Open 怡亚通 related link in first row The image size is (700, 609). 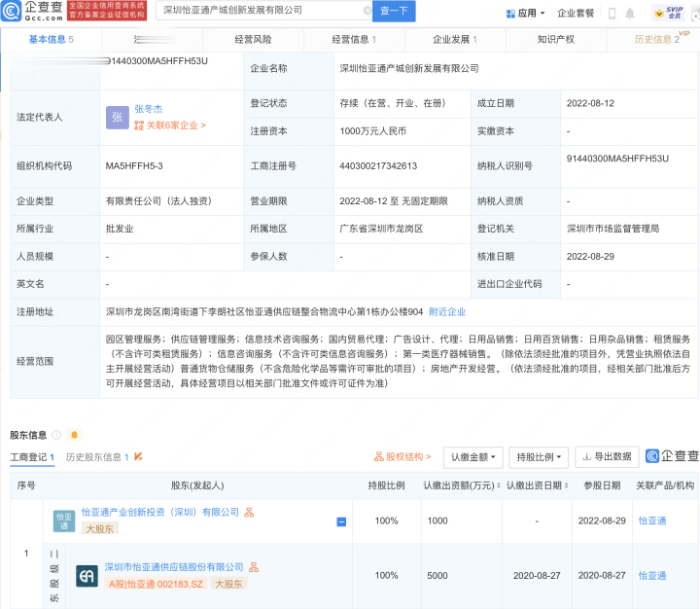[652, 521]
